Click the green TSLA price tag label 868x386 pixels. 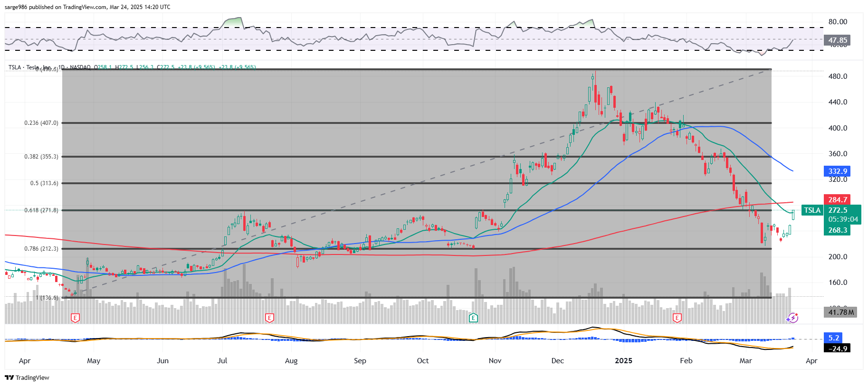[x=812, y=210]
